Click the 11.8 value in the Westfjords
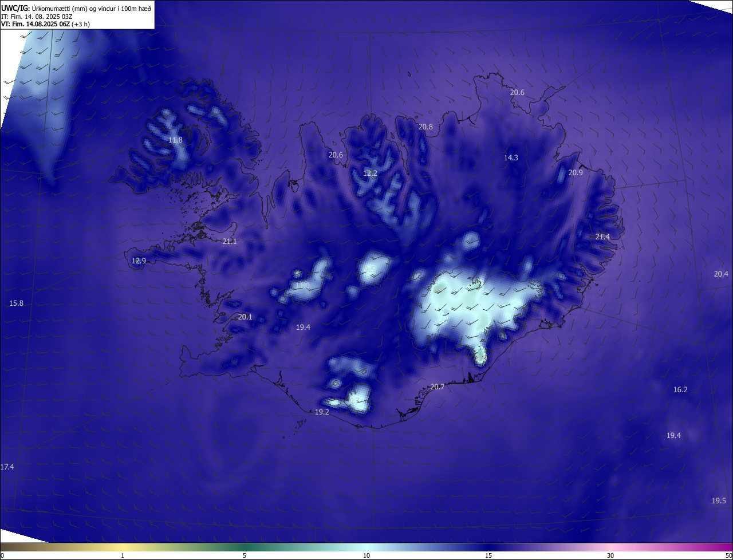 175,140
